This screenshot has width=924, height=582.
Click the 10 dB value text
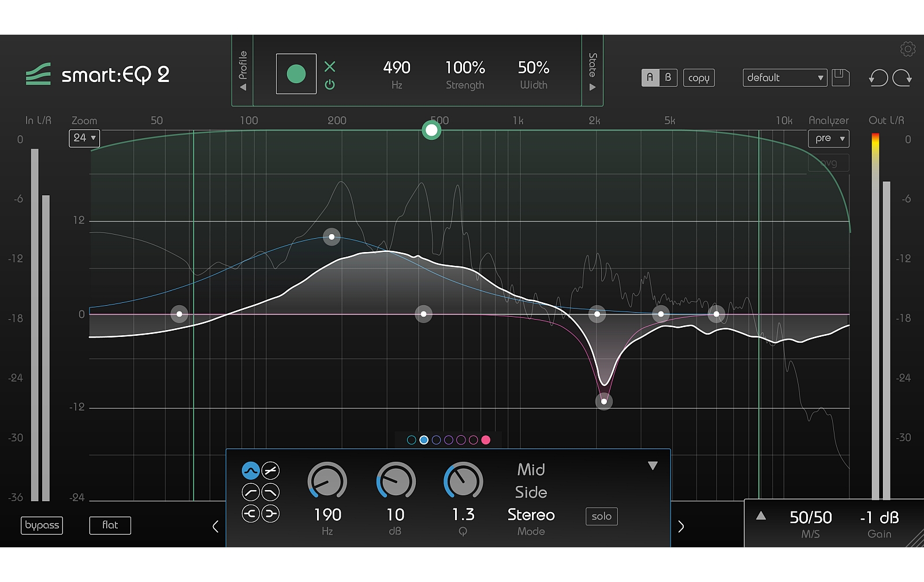point(396,514)
